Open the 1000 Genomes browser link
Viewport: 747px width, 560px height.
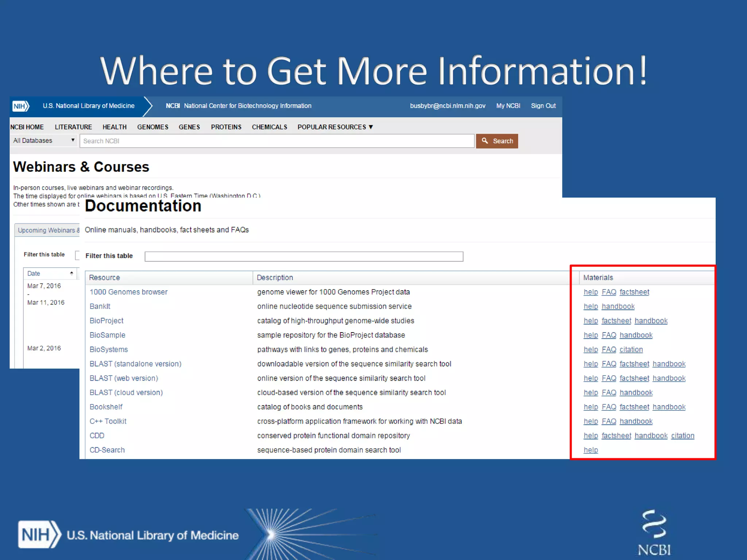point(128,292)
